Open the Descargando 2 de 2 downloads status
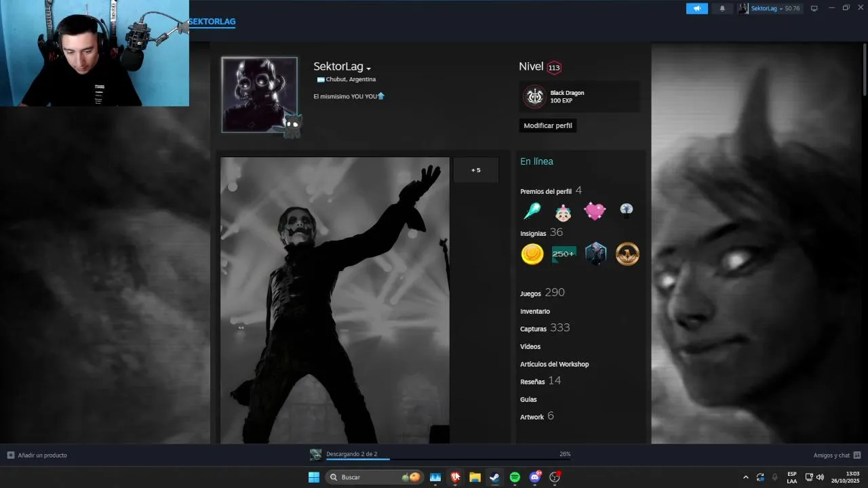The width and height of the screenshot is (868, 488). coord(352,454)
